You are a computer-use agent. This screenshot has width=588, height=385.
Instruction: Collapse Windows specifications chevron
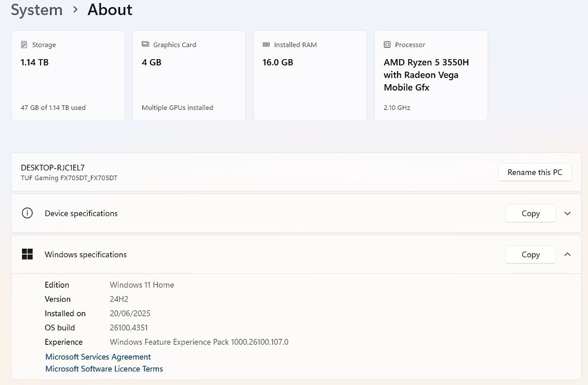567,255
